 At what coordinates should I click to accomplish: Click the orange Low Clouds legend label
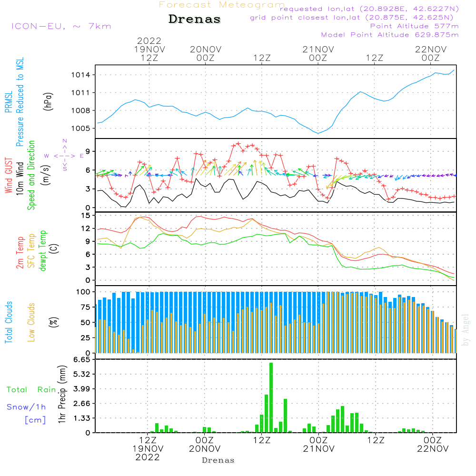[31, 322]
